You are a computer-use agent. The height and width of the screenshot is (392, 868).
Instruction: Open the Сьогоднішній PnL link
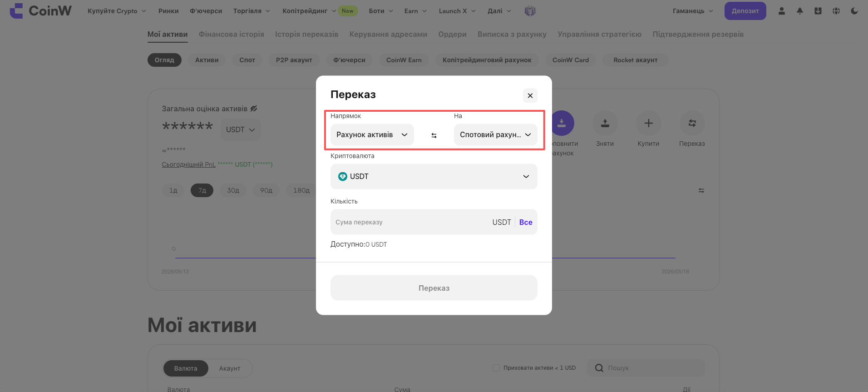(189, 164)
